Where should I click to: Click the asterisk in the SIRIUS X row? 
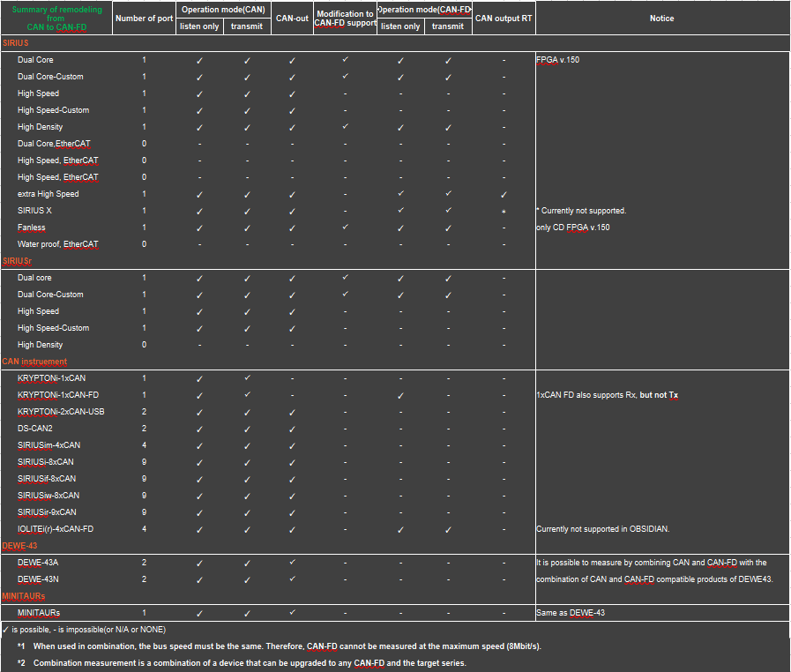504,212
